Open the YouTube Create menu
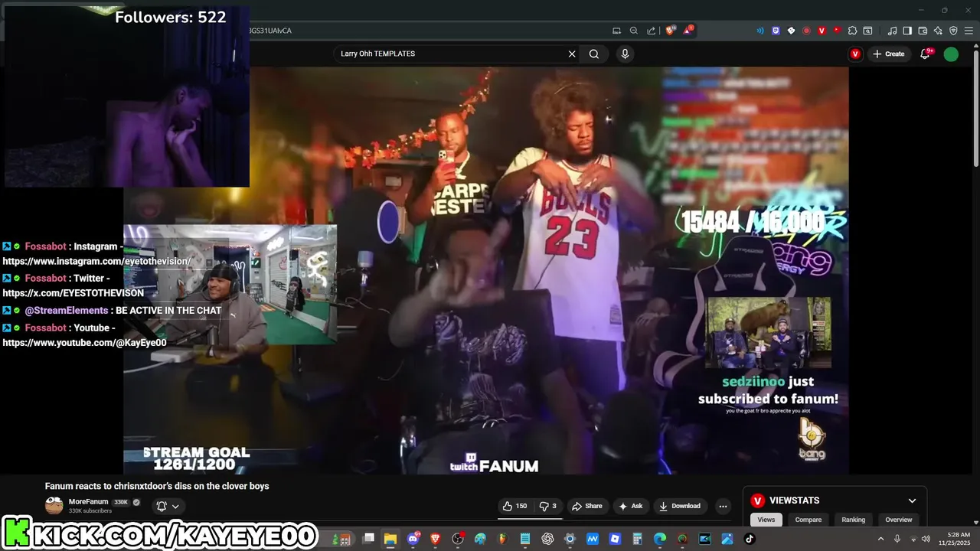Image resolution: width=980 pixels, height=551 pixels. 889,54
